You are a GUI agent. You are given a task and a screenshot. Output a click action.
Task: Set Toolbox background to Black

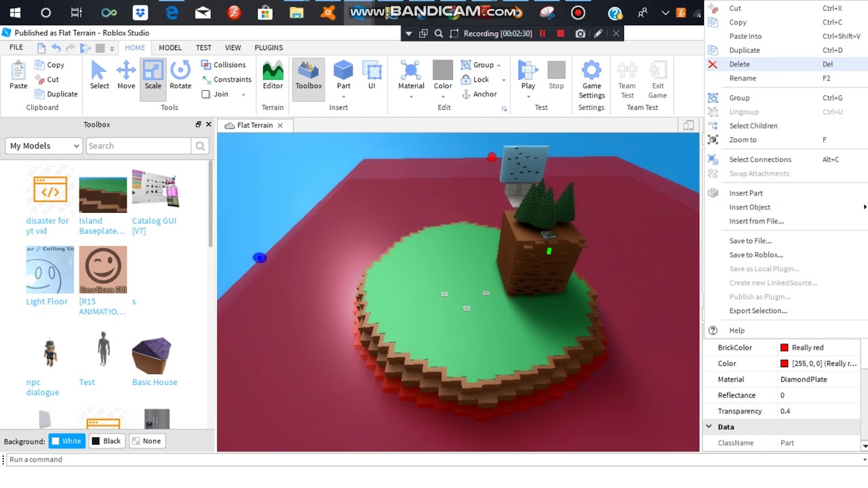pos(106,441)
